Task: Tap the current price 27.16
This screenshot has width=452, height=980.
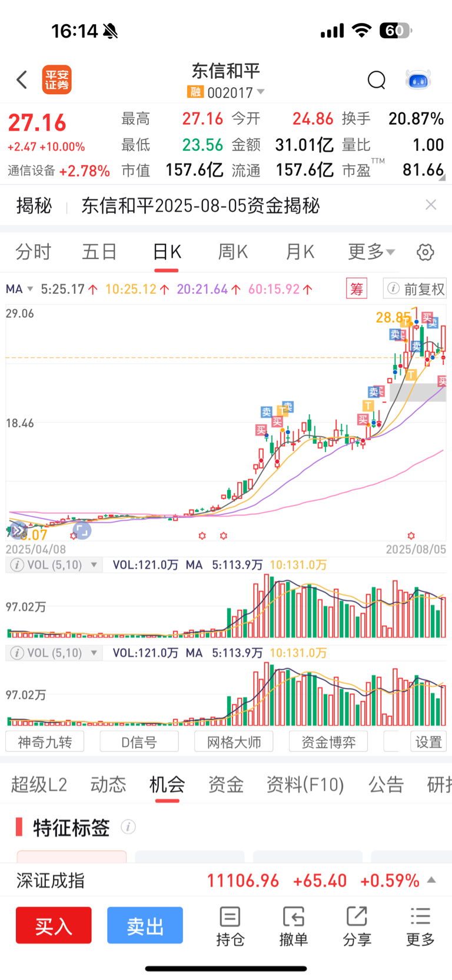Action: (37, 123)
